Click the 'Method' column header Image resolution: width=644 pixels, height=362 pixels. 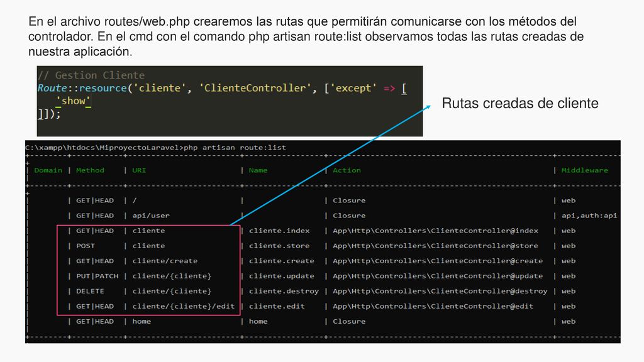(90, 170)
